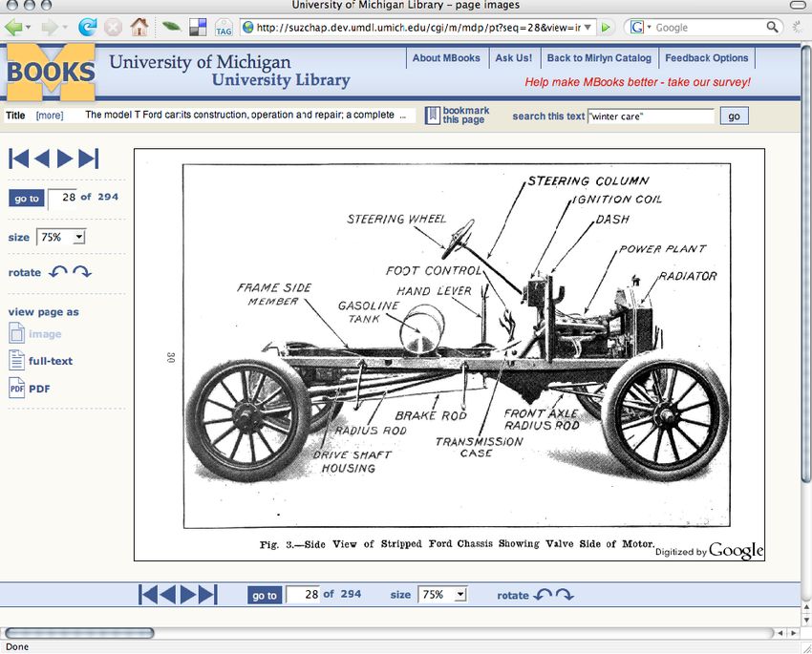Rotate page clockwise in sidebar

(82, 272)
